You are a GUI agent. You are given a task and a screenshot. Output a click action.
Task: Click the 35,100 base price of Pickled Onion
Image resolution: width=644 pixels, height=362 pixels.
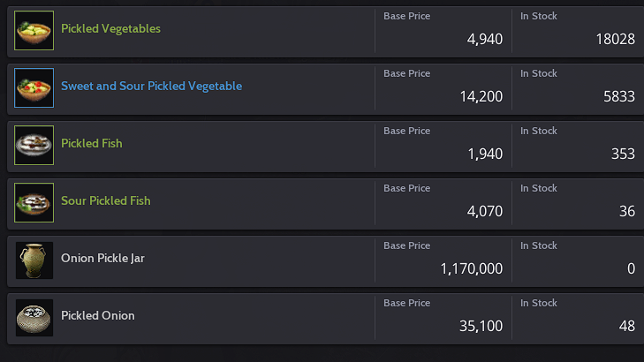point(481,327)
